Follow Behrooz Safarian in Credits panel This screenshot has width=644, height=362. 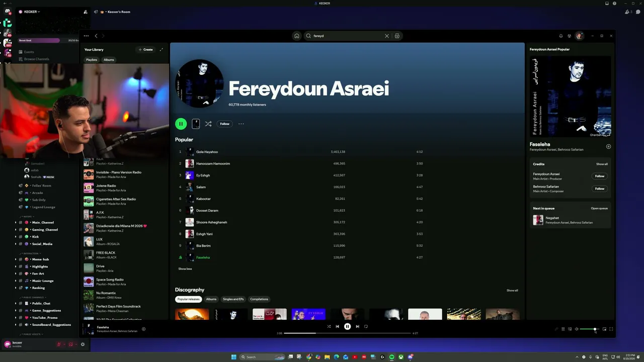pos(600,189)
